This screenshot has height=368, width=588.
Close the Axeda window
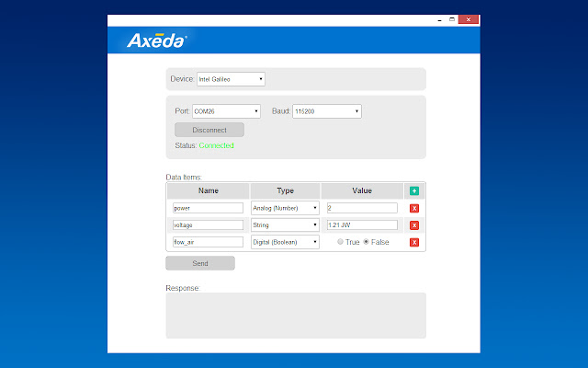coord(469,19)
